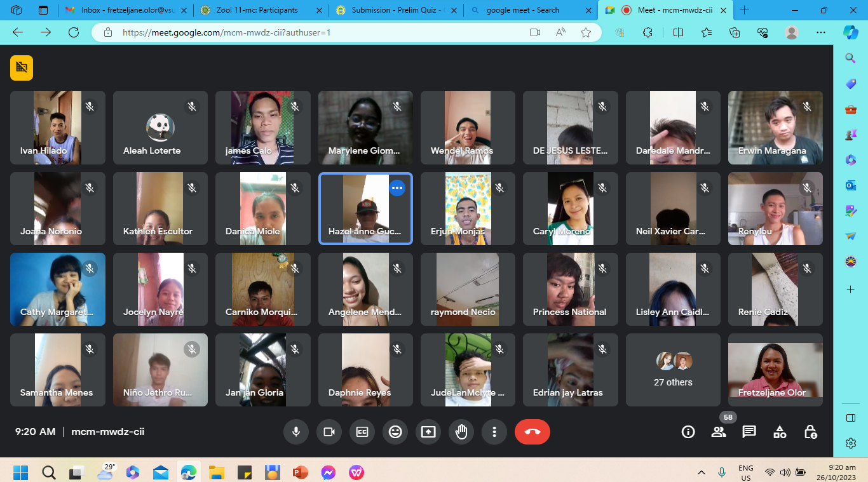
Task: Click the present now screen-share icon
Action: click(x=428, y=432)
